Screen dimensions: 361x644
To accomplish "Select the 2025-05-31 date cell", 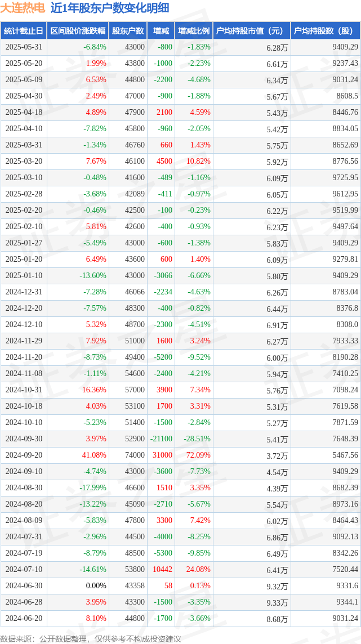I will pyautogui.click(x=24, y=47).
